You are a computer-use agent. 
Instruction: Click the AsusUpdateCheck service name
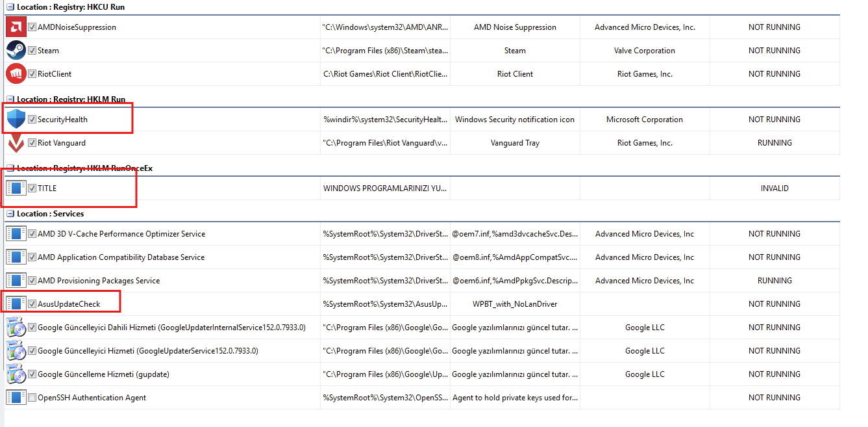pos(69,304)
